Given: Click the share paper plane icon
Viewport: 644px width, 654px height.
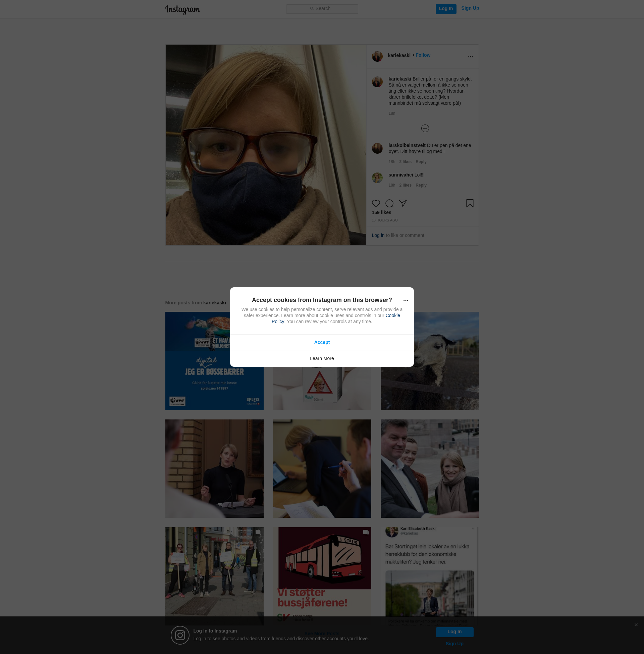Looking at the screenshot, I should (402, 203).
